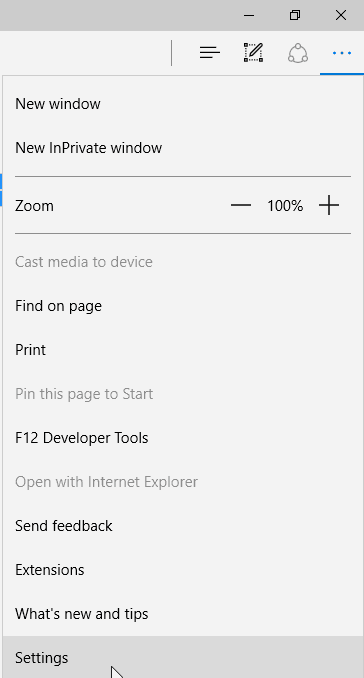The height and width of the screenshot is (678, 364).
Task: Click the 100% zoom level value
Action: click(x=285, y=206)
